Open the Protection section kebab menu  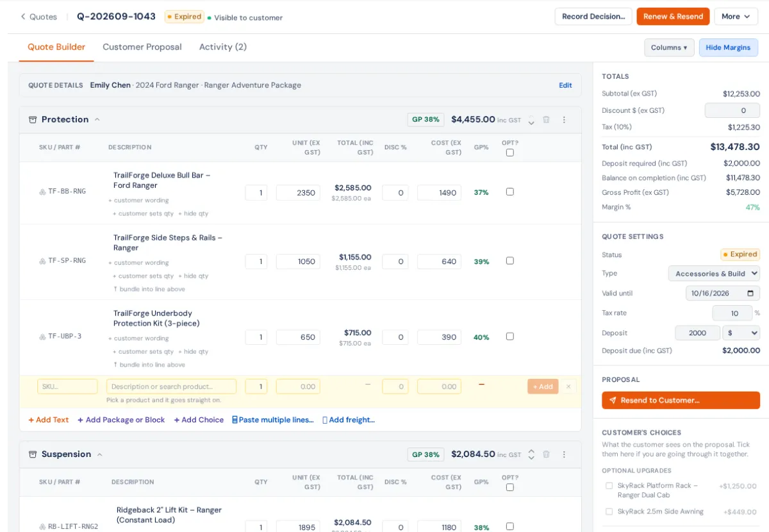[x=564, y=120]
